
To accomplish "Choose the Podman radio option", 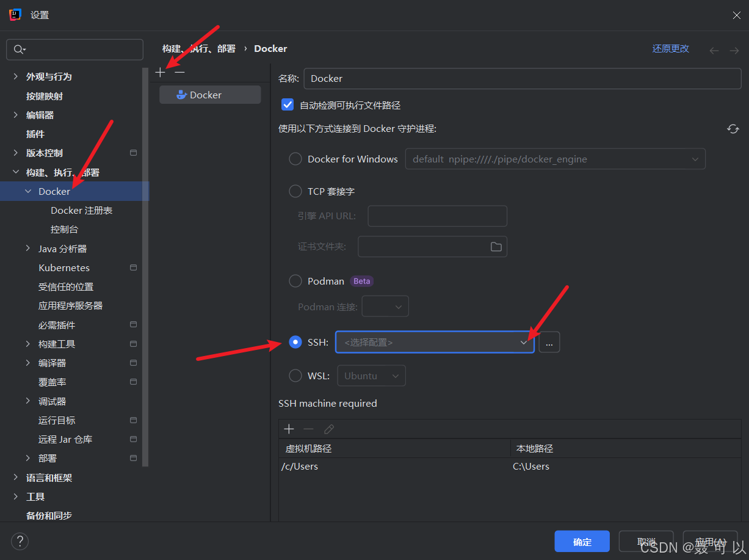I will 295,281.
